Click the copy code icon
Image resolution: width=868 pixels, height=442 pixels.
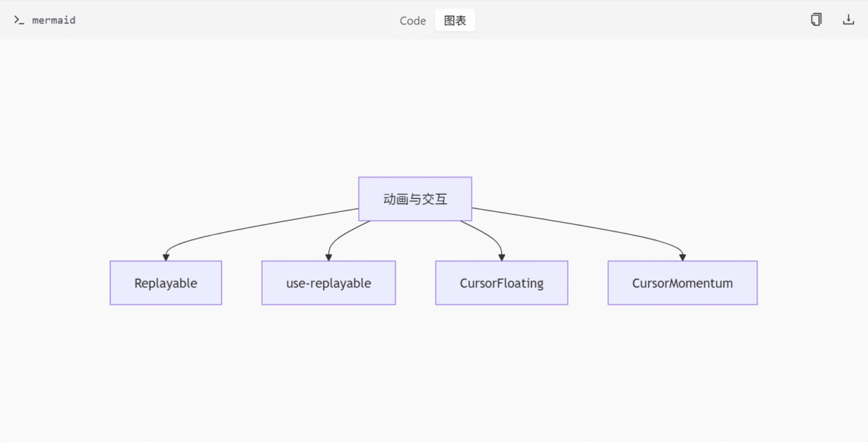[x=816, y=20]
